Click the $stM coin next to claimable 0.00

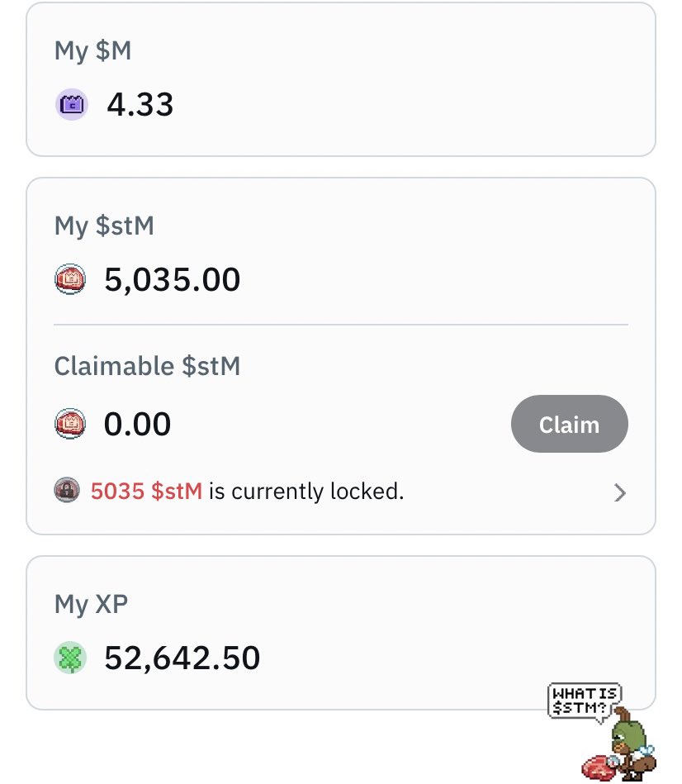[70, 424]
